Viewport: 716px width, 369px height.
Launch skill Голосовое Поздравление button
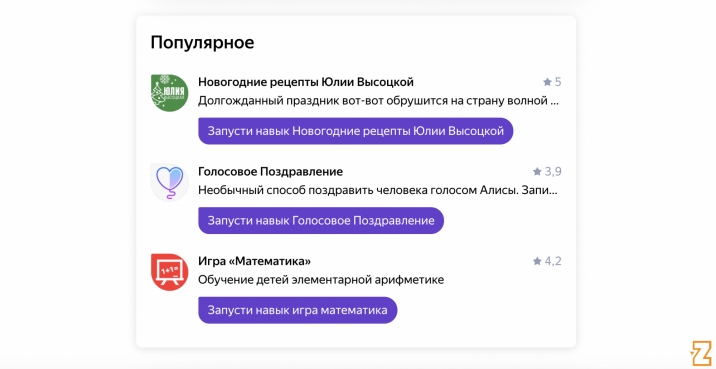[x=321, y=221]
